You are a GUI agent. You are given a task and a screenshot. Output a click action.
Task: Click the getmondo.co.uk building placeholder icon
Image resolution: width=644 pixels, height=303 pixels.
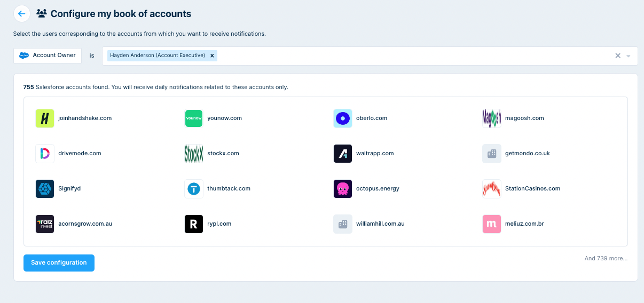coord(491,154)
